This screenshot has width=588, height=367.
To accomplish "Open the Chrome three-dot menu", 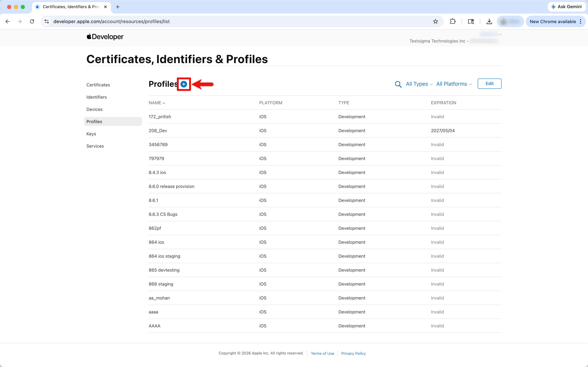I will pyautogui.click(x=581, y=21).
